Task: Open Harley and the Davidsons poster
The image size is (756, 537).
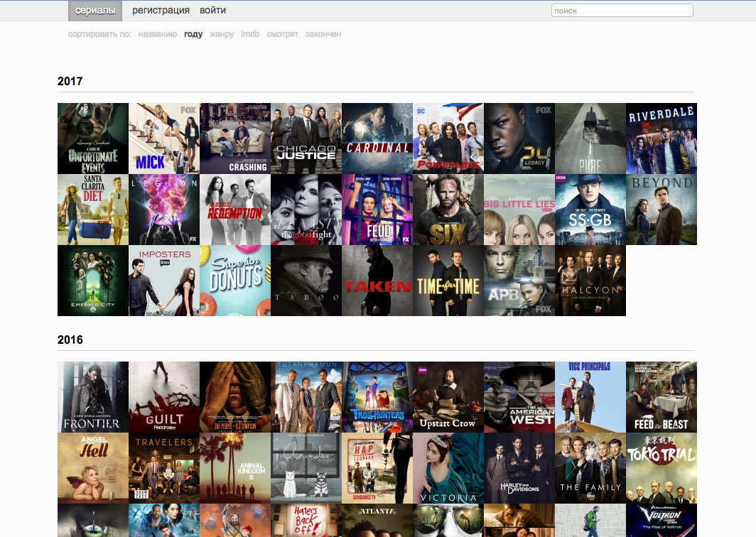Action: [x=519, y=468]
